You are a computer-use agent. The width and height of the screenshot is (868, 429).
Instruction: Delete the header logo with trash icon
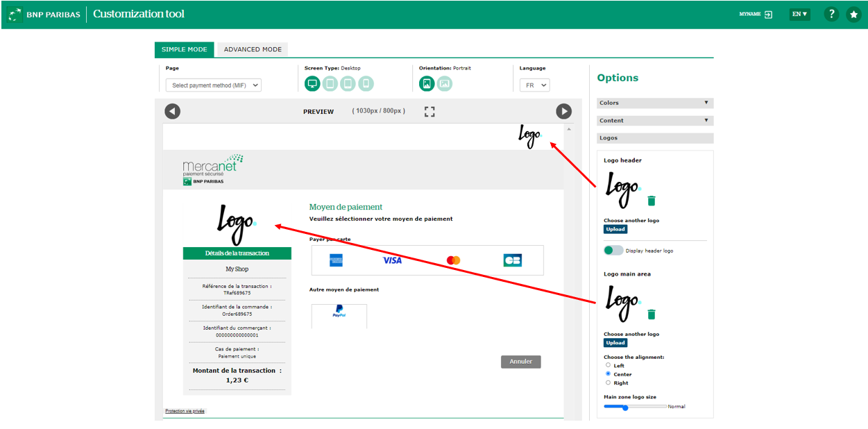[x=651, y=201]
